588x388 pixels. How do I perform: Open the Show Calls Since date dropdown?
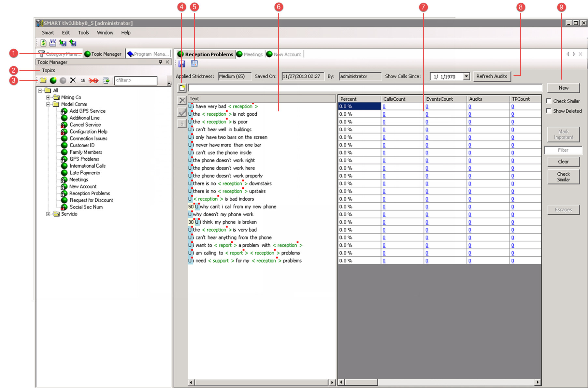(466, 77)
